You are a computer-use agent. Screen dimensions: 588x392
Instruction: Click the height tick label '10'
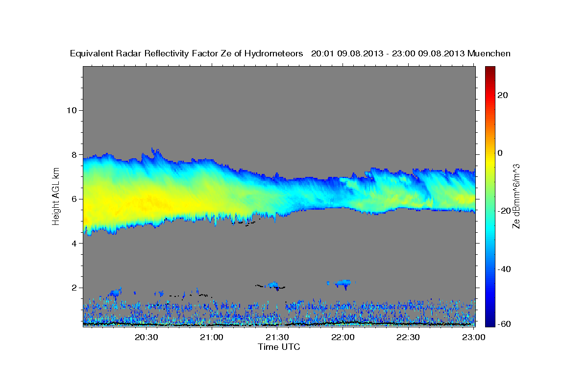click(x=71, y=110)
